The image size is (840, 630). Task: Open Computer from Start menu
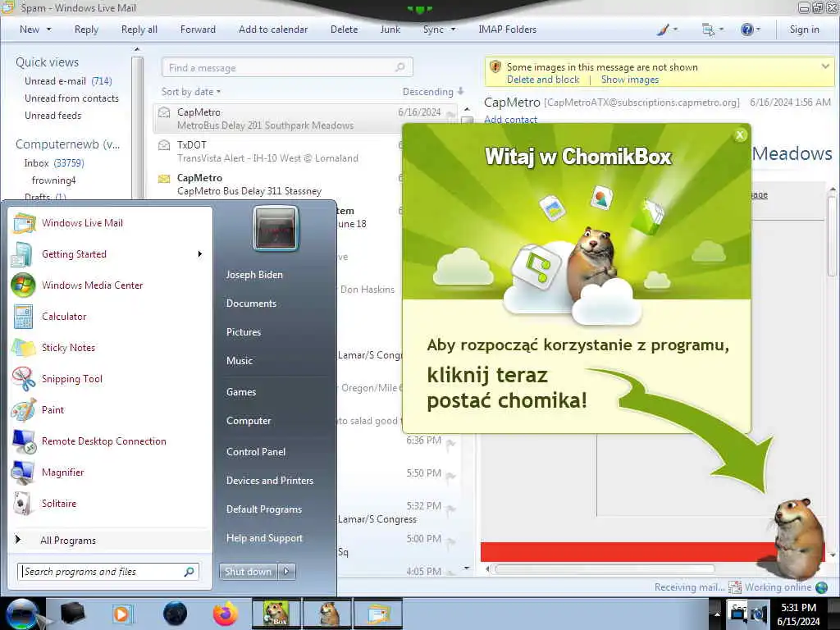[249, 421]
